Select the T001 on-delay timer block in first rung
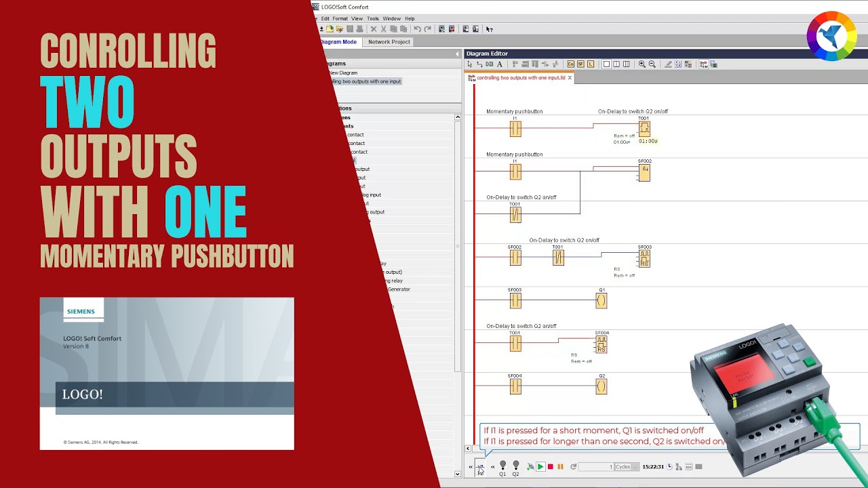Viewport: 868px width, 488px height. [x=644, y=128]
